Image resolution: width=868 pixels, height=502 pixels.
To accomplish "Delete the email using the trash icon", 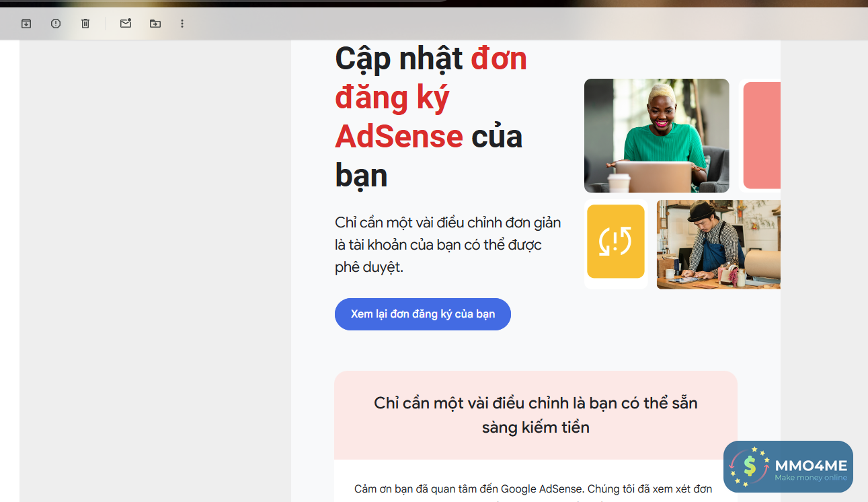I will (85, 24).
